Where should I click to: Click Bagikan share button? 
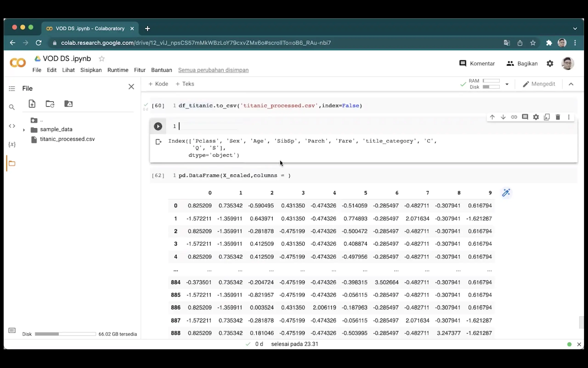coord(522,63)
